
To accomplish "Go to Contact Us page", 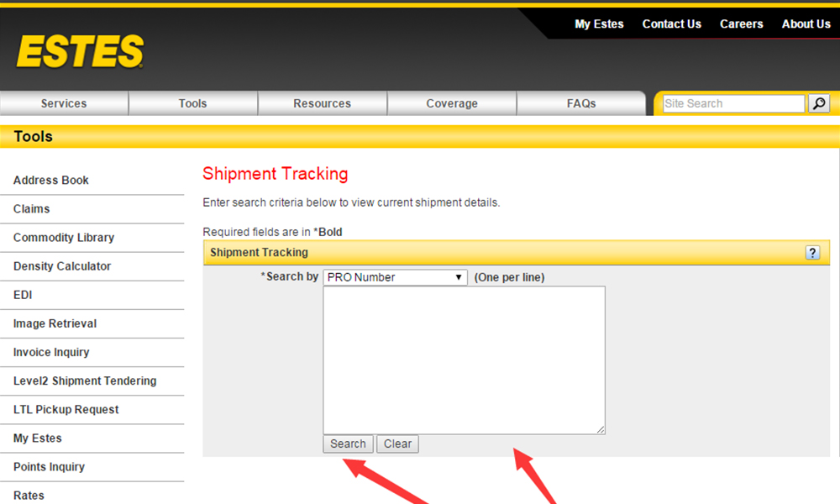I will (x=671, y=24).
